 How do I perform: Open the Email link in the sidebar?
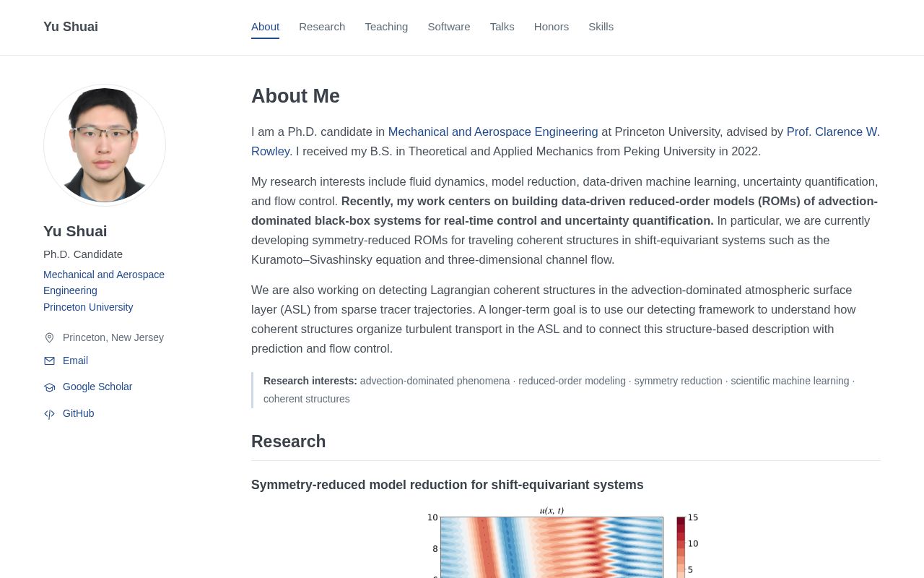[75, 361]
